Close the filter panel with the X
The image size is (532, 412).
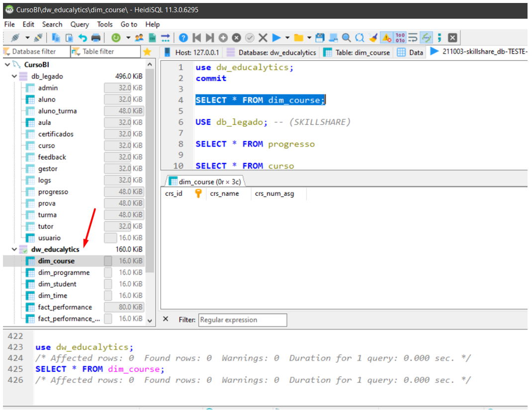coord(166,319)
